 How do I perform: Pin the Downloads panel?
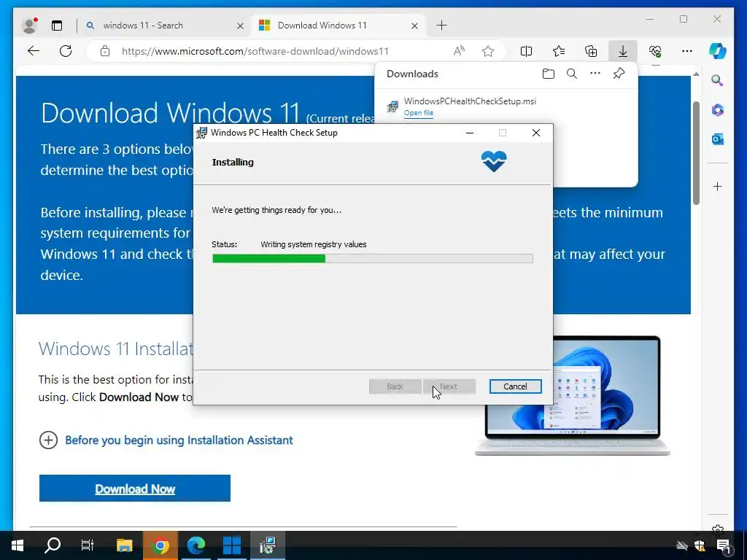[x=619, y=74]
